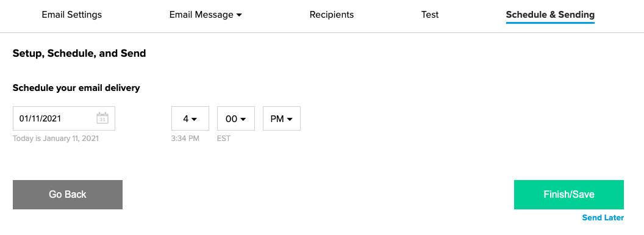This screenshot has width=644, height=235.
Task: Click the caret arrow beside Email Message
Action: point(239,15)
